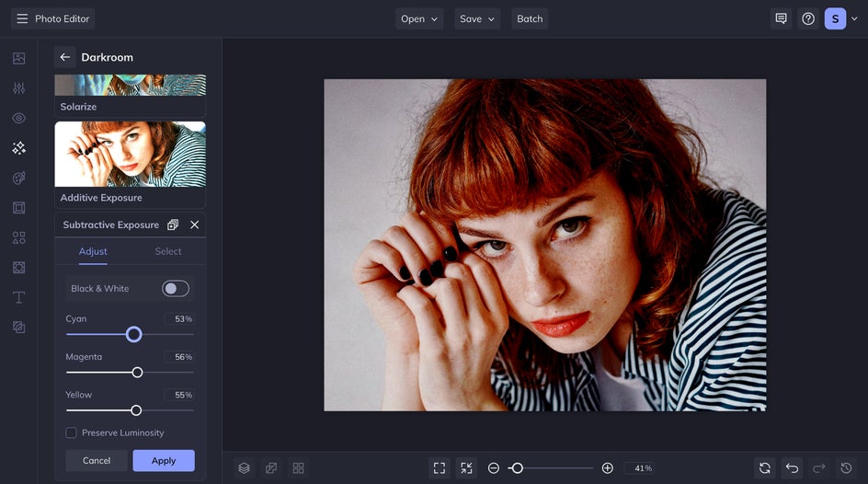
Task: Click the back arrow beside Darkroom
Action: coord(64,57)
